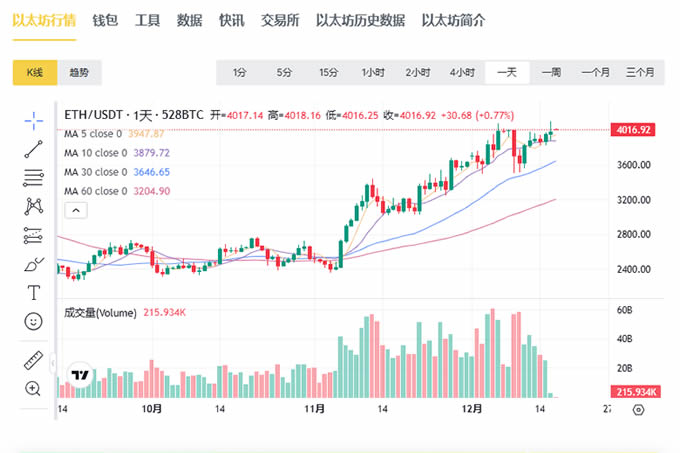Image resolution: width=680 pixels, height=453 pixels.
Task: Open the emoji sticker tool
Action: point(34,322)
